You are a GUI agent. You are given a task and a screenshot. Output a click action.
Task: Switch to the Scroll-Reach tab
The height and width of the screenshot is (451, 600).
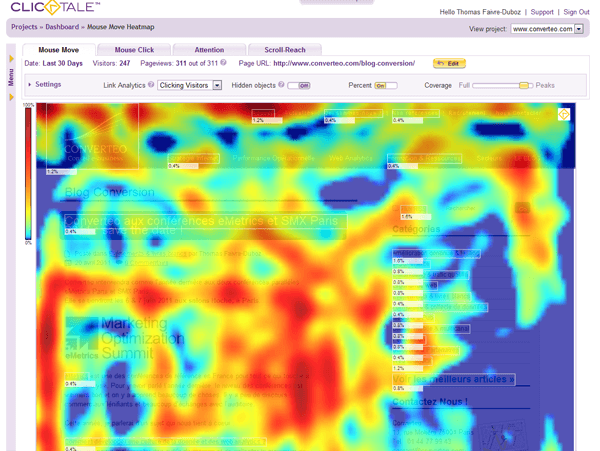[x=285, y=50]
